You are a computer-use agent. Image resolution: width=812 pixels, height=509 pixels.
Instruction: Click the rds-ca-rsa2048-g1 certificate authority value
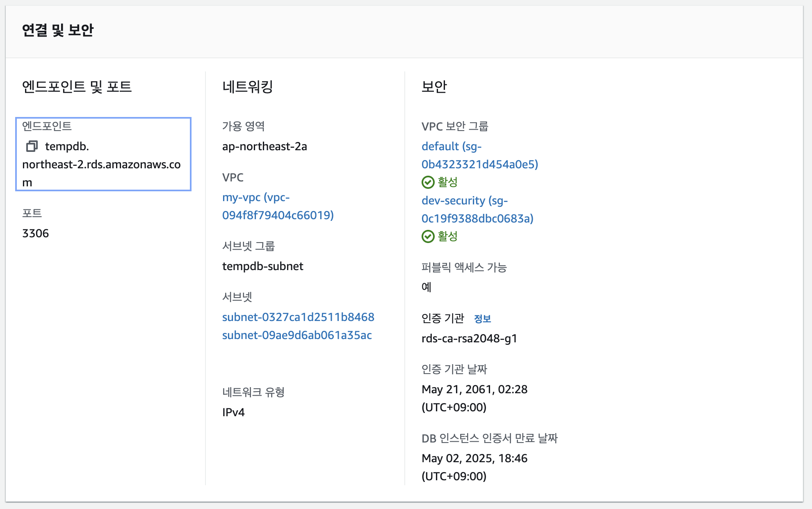pos(470,338)
